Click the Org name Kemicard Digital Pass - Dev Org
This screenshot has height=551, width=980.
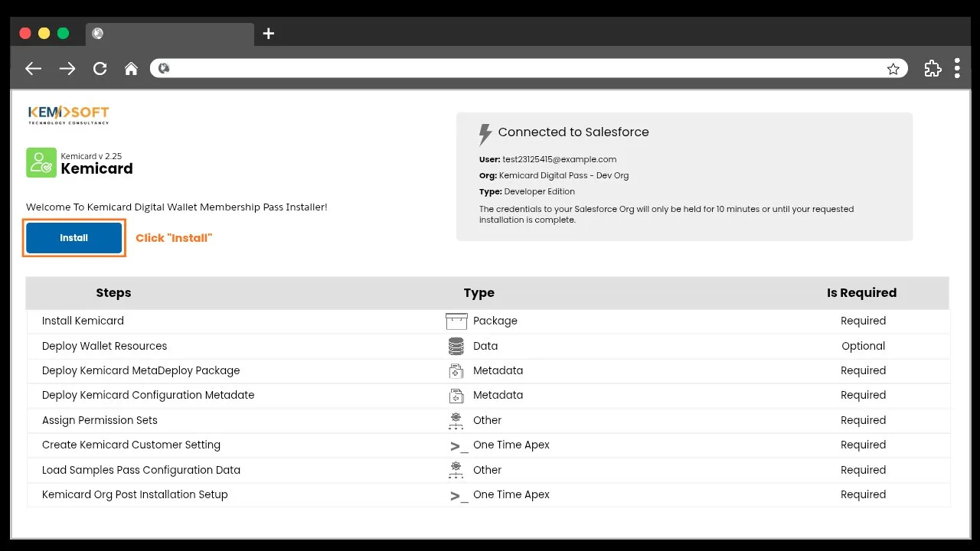point(563,175)
